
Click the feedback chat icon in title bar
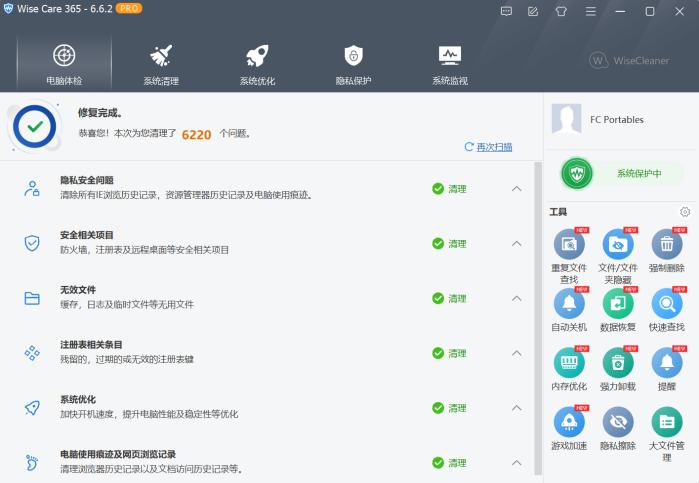(x=506, y=12)
